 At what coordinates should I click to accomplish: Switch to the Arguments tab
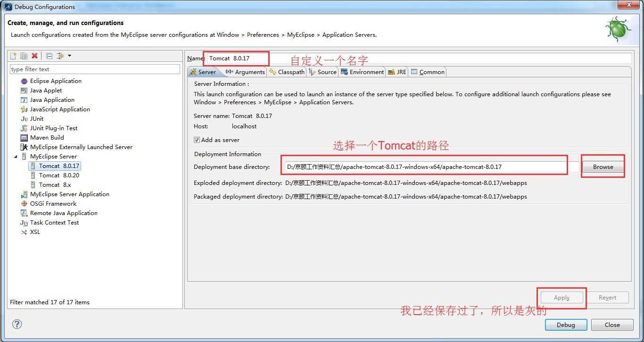coord(245,72)
